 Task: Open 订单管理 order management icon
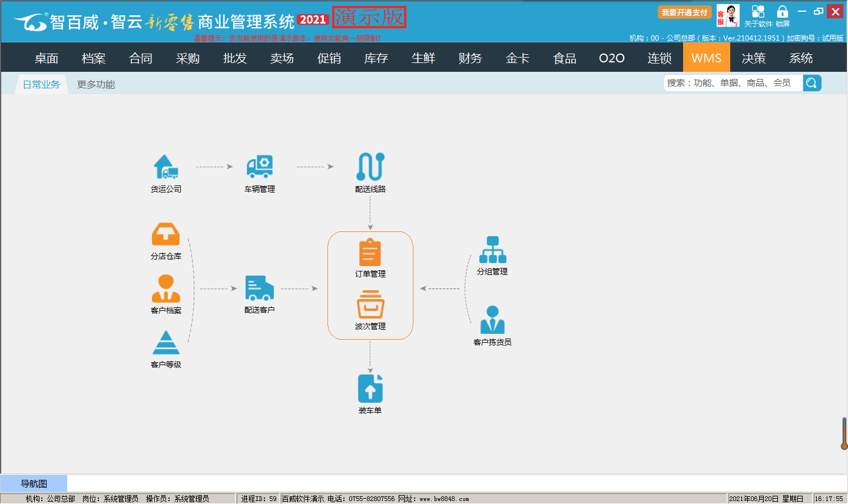click(x=370, y=253)
